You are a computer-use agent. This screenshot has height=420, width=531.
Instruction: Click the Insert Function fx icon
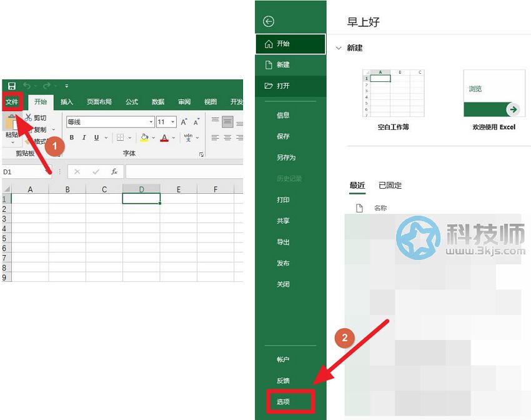[x=114, y=172]
